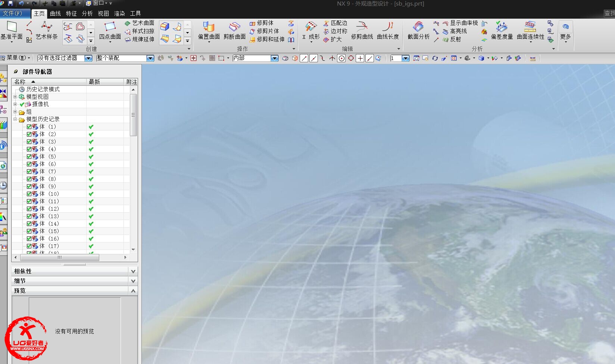Uncheck the 体 (5) feature checkbox
The height and width of the screenshot is (364, 615).
click(x=29, y=157)
